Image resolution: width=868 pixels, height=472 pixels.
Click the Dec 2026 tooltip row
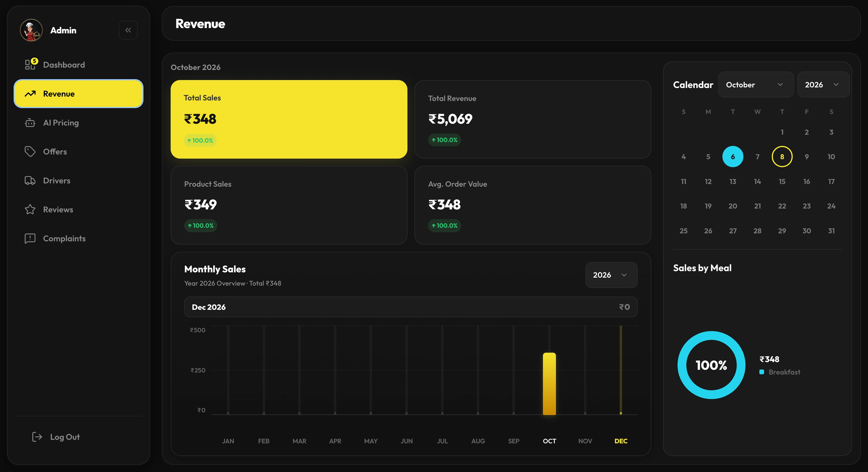click(410, 307)
